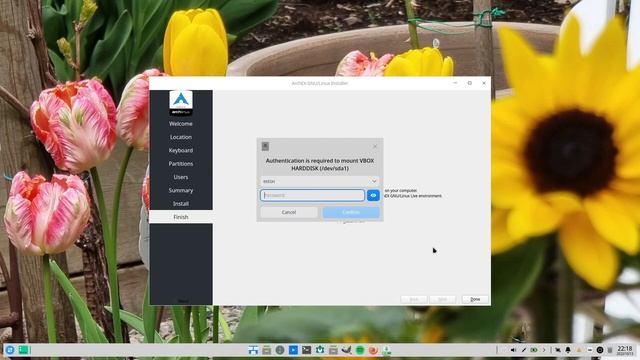Select the Finish step in the sidebar
This screenshot has width=640, height=360.
click(181, 217)
